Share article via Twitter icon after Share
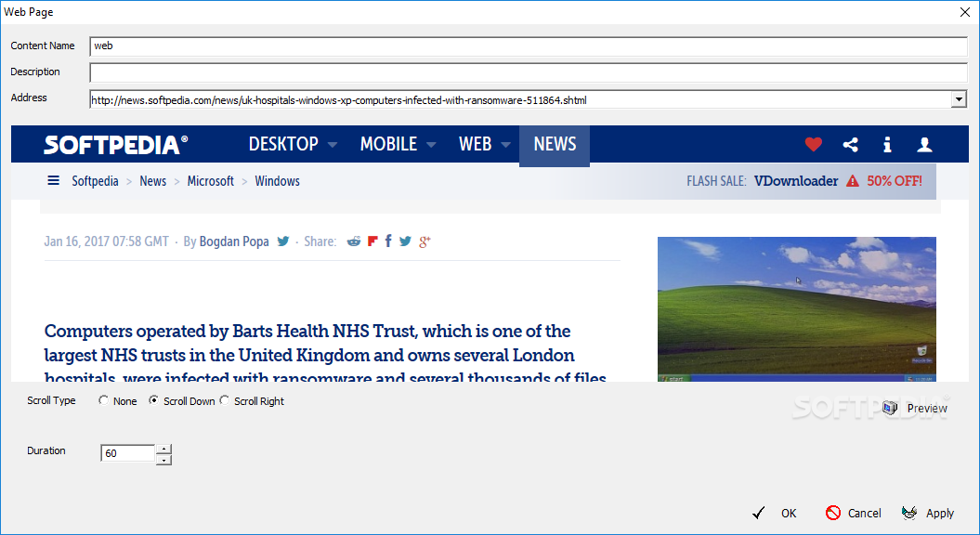 405,241
